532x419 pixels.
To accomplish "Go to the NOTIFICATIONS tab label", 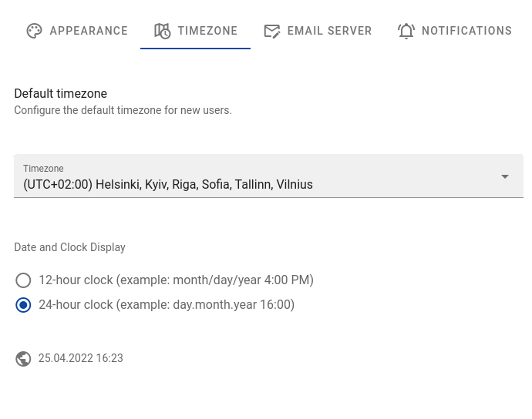I will click(466, 31).
